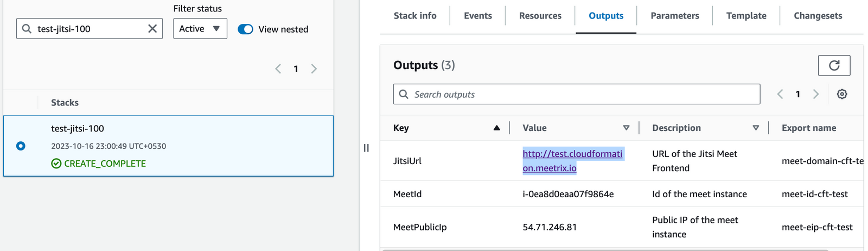Click page number 1 in stacks pagination
The image size is (868, 251).
296,69
